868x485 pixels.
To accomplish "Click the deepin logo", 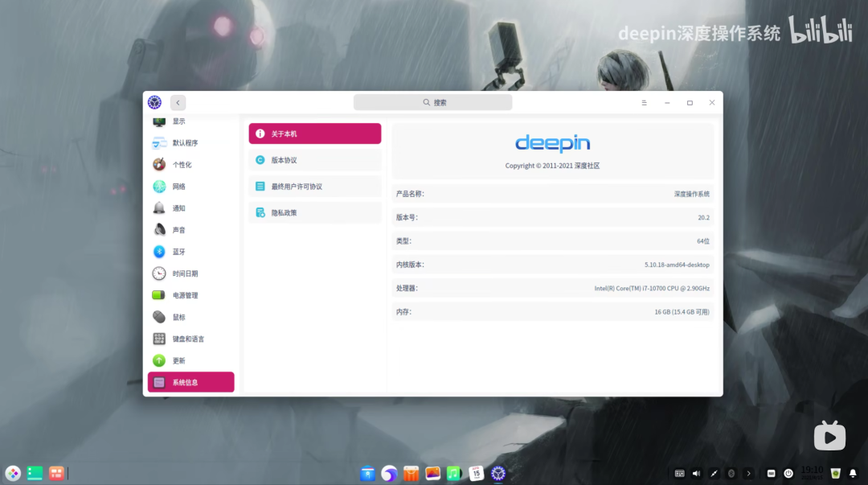I will pos(552,143).
